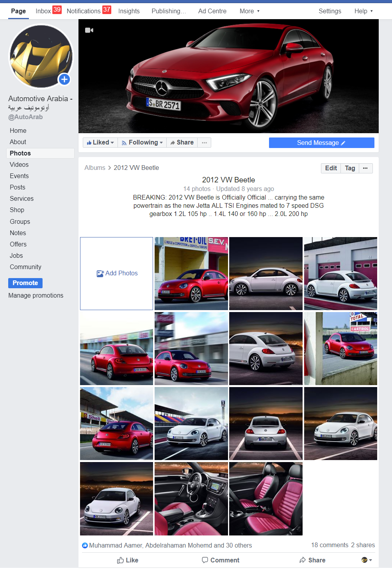
Task: Open white Beetle photo by grandstand
Action: tap(191, 423)
